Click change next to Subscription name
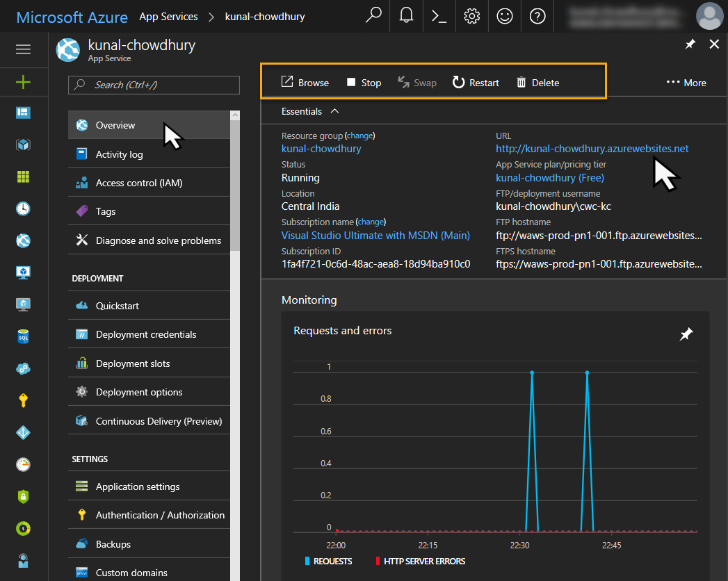The image size is (728, 581). click(371, 222)
